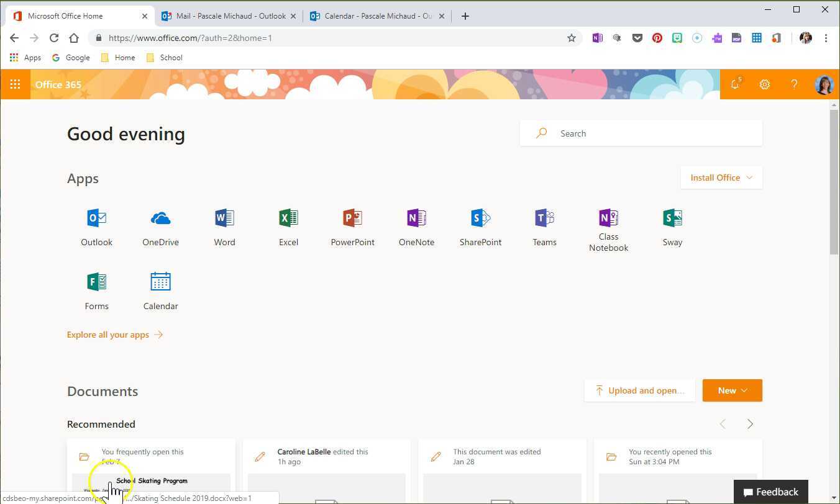This screenshot has height=504, width=840.
Task: Open the Sway app
Action: coord(672,228)
